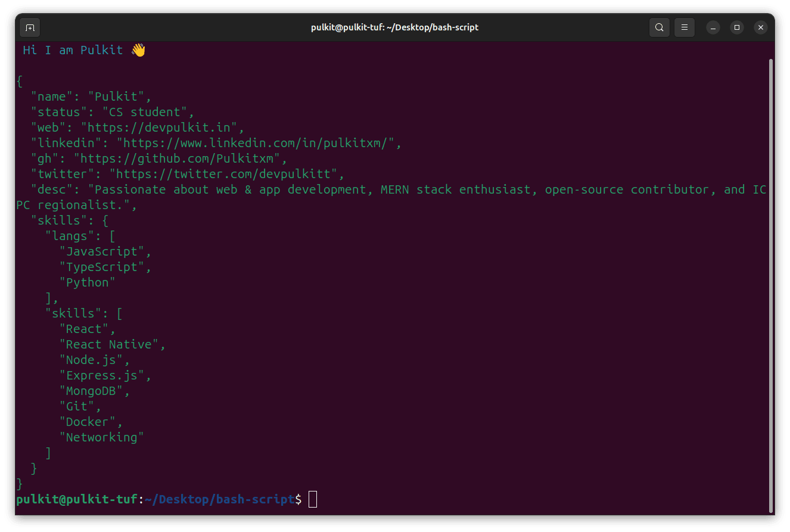790x532 pixels.
Task: Click the "React Native" skill entry
Action: [109, 344]
